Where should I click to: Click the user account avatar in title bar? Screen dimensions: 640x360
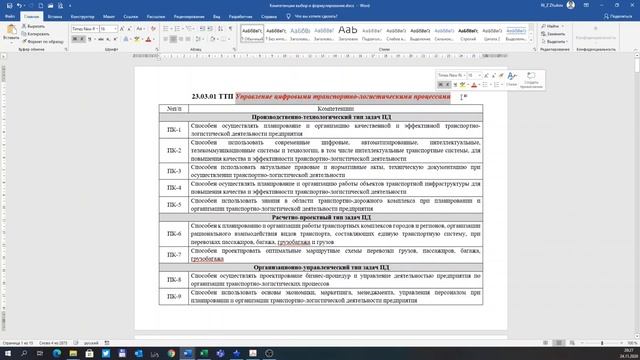coord(571,5)
